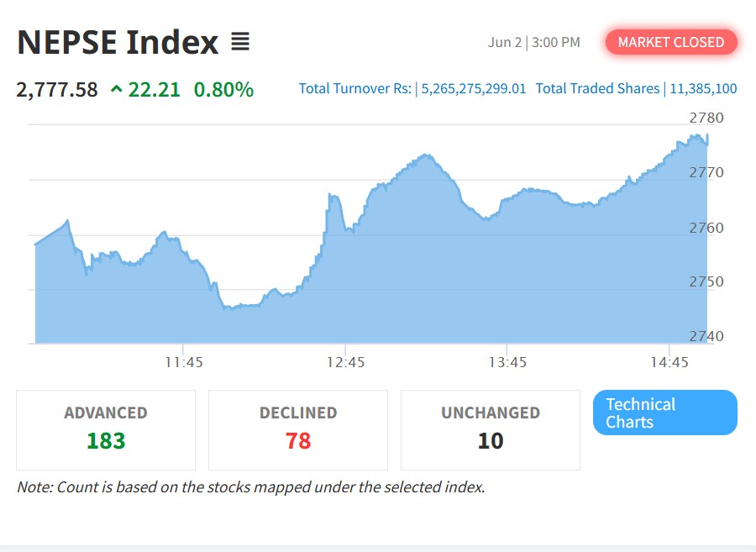
Task: Open the hamburger menu next to NEPSE Index
Action: 240,41
